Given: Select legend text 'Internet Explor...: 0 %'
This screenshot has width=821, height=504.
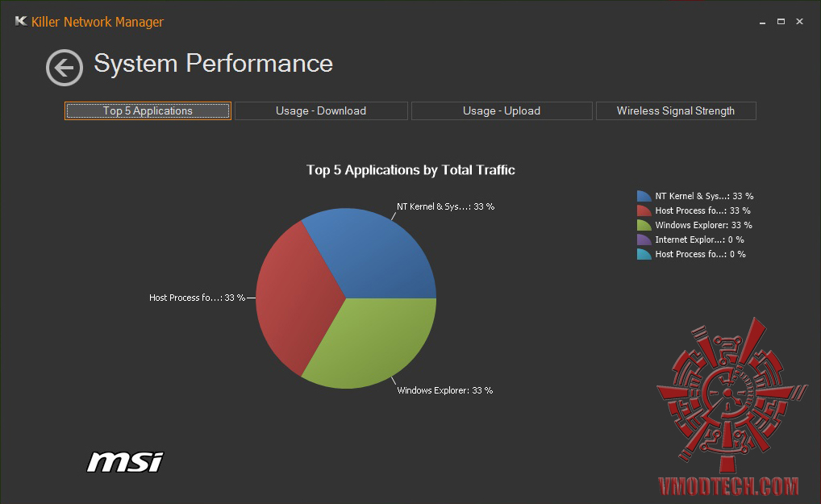Looking at the screenshot, I should pyautogui.click(x=699, y=240).
